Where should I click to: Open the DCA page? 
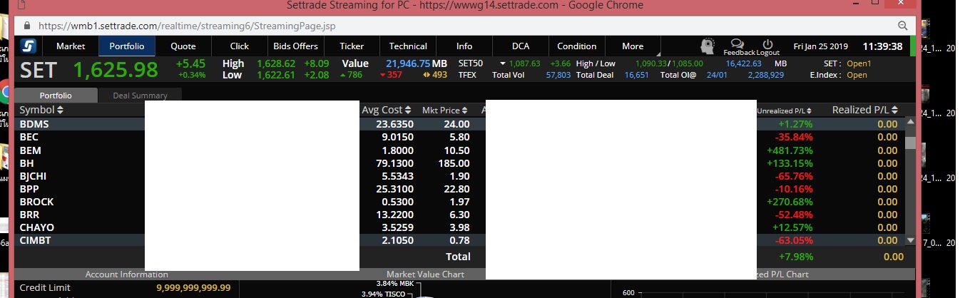click(521, 46)
